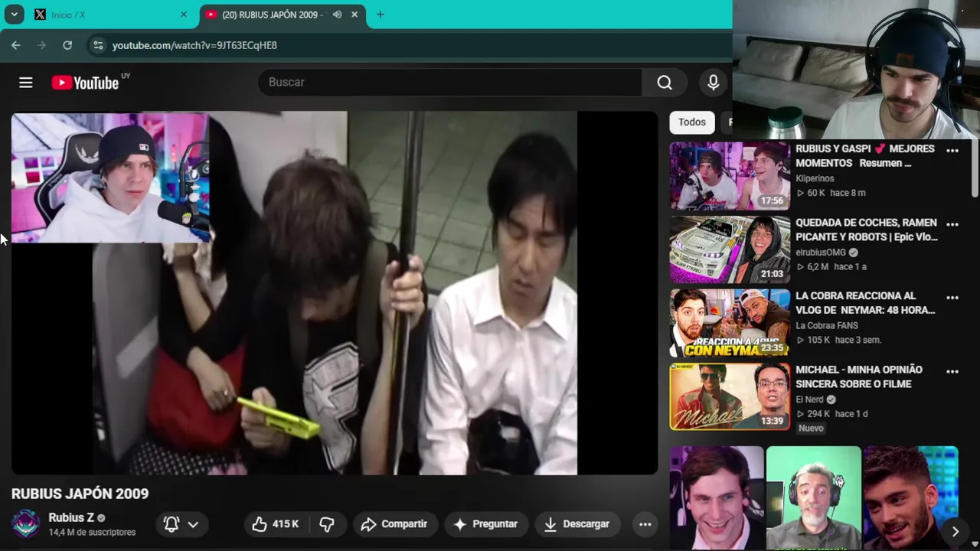The image size is (980, 551).
Task: Visit the Ei Nerd channel
Action: 809,399
